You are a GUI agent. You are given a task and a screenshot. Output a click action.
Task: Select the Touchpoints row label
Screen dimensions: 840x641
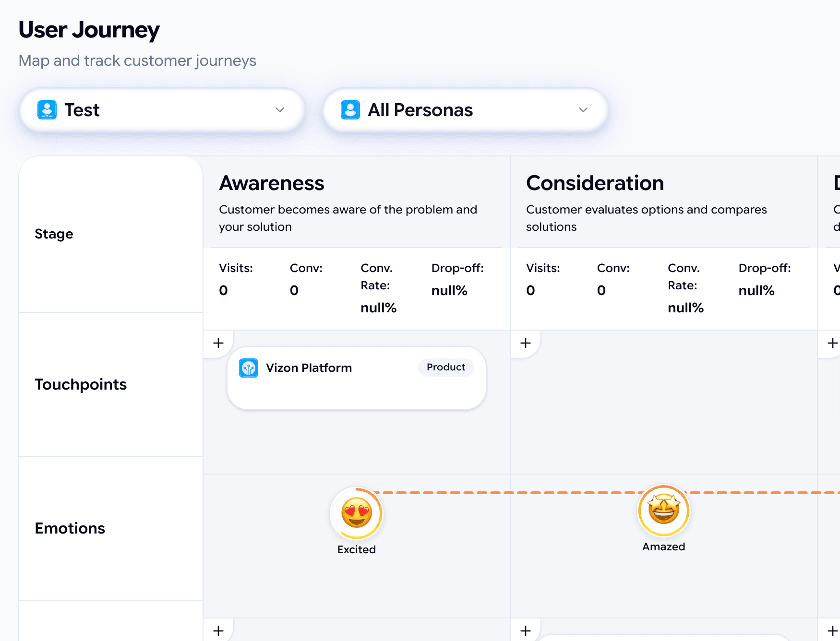tap(81, 384)
